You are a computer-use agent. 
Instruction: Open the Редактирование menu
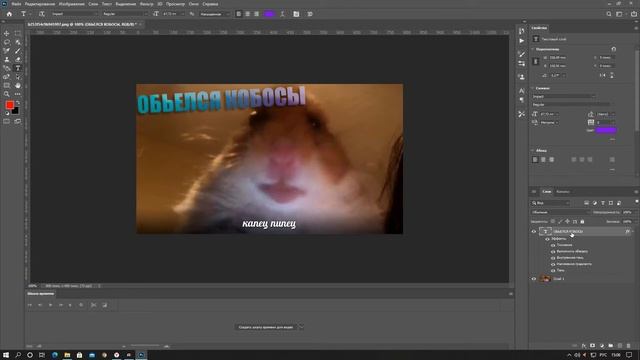(x=39, y=4)
